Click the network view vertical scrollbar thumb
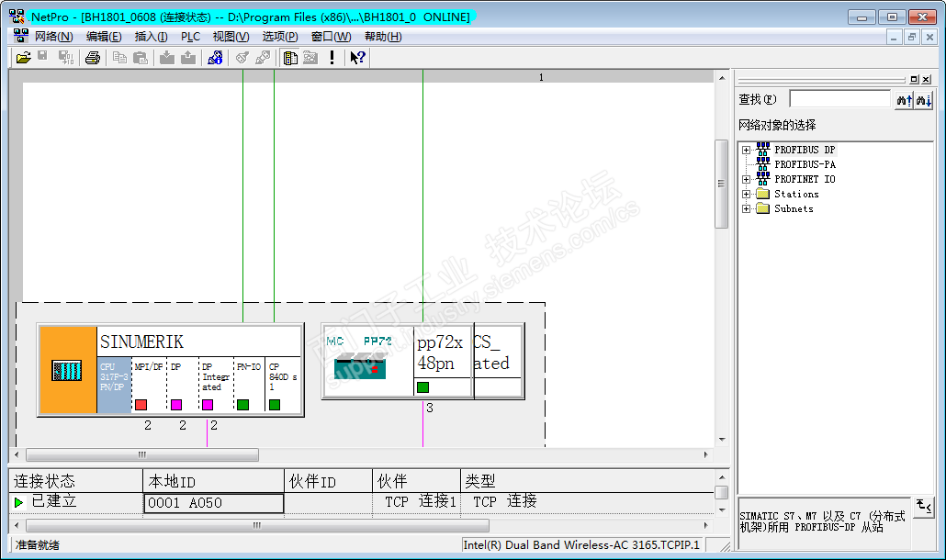 coord(721,184)
